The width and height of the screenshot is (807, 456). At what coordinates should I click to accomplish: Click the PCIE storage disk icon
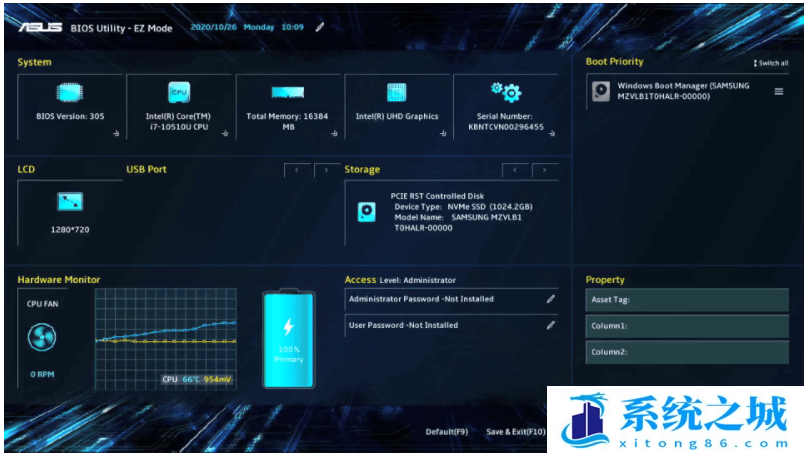(367, 212)
